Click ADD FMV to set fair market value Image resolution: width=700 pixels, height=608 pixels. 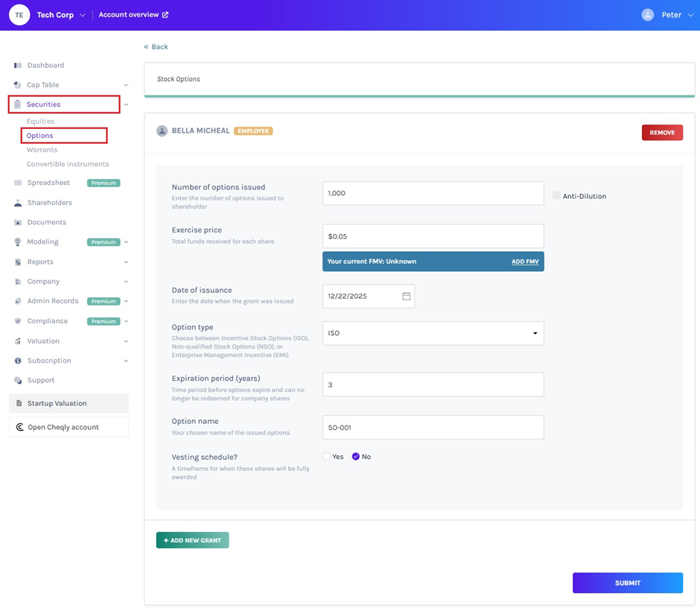click(x=526, y=262)
